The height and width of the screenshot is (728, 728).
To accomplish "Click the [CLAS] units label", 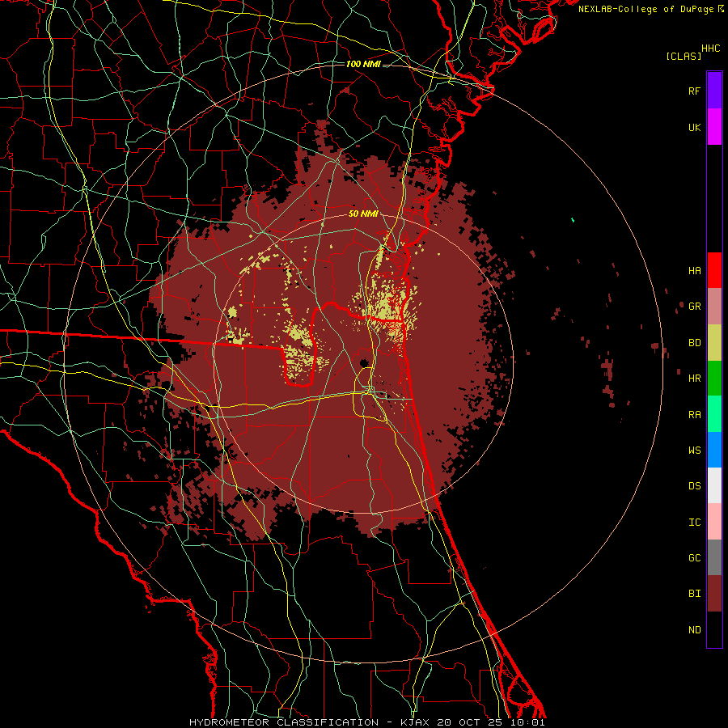I will pyautogui.click(x=684, y=56).
